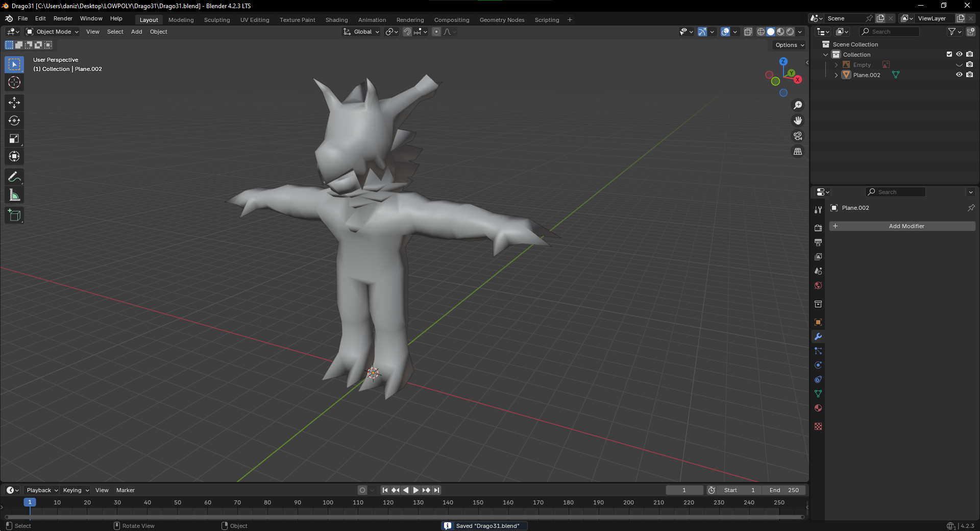The image size is (980, 531).
Task: Select the Scale tool
Action: pyautogui.click(x=14, y=138)
